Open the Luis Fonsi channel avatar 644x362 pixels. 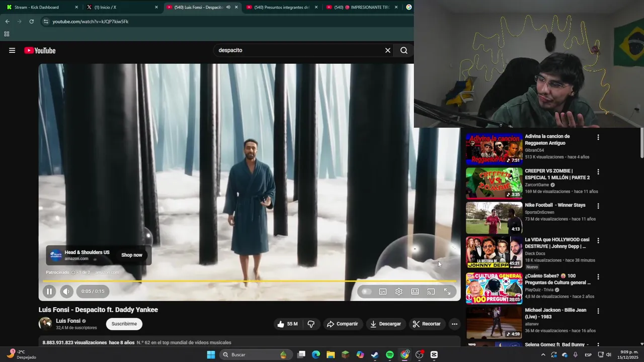click(x=45, y=324)
